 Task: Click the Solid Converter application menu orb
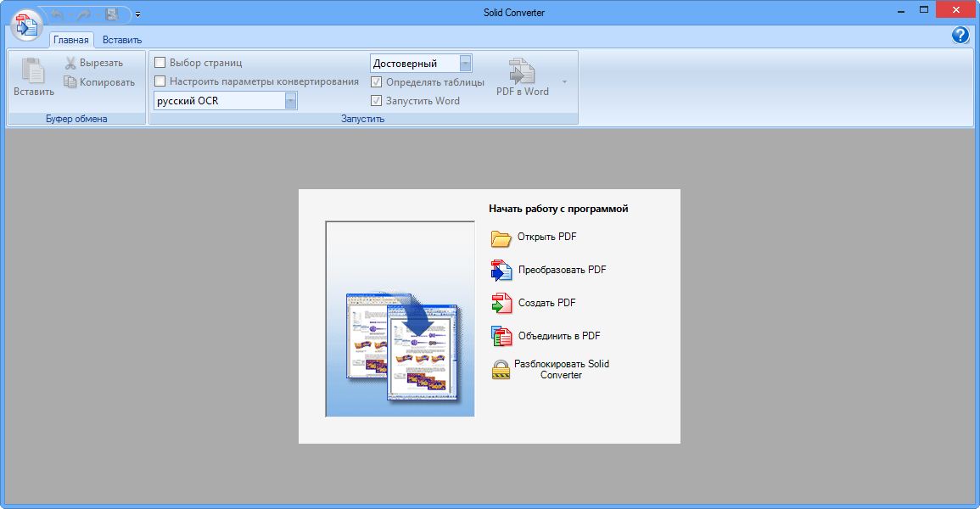(26, 25)
